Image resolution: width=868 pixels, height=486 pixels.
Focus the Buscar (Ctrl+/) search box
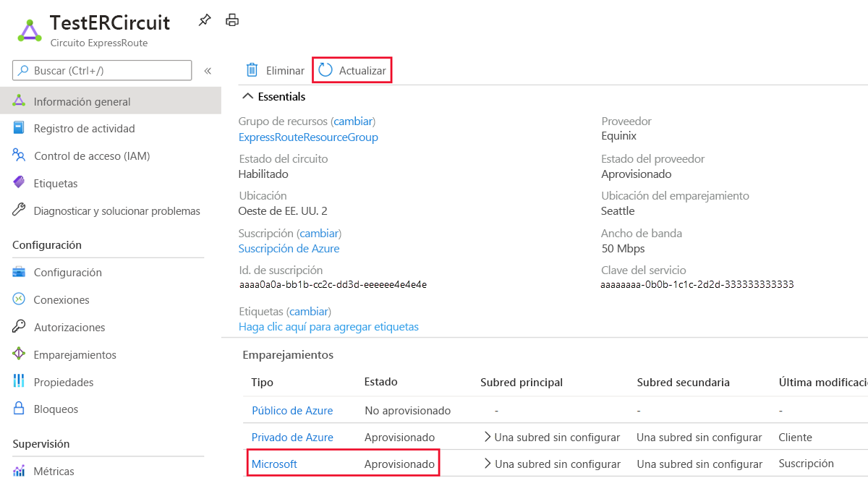102,71
